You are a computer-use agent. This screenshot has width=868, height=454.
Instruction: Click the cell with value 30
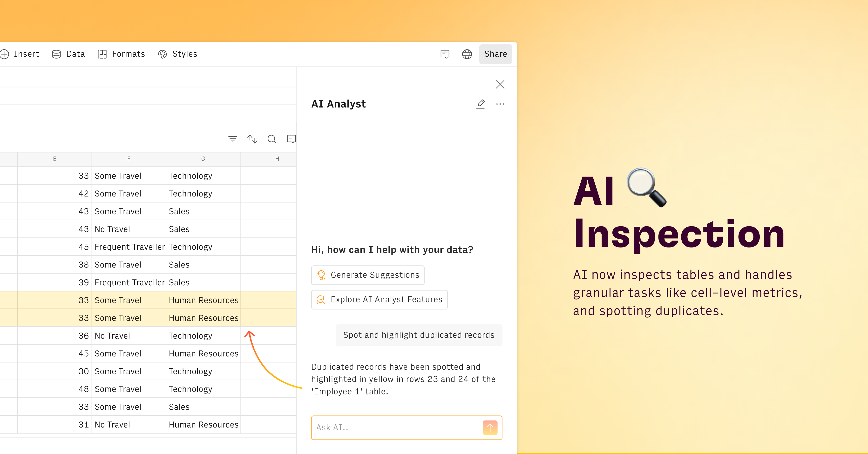[54, 371]
